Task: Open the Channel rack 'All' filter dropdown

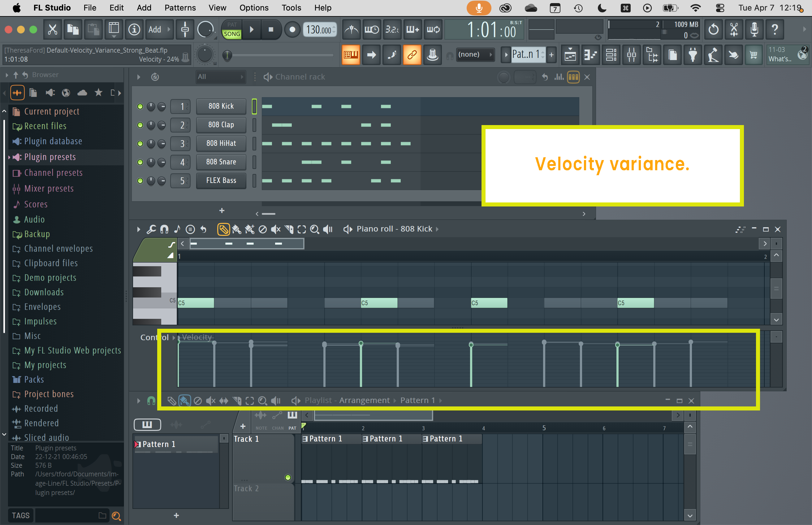Action: (x=220, y=77)
